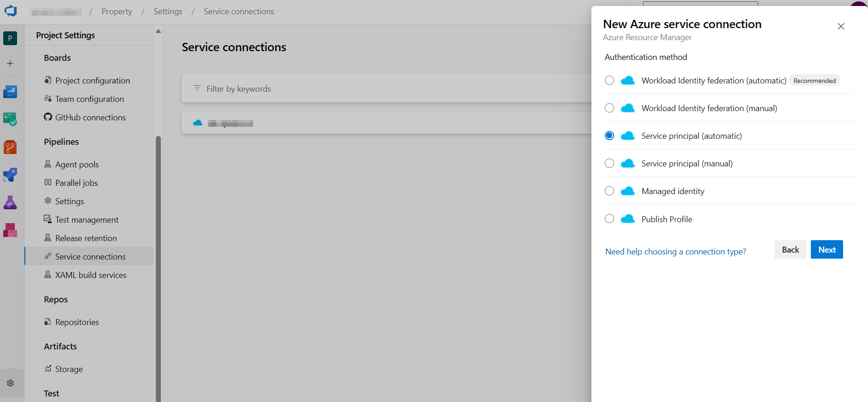Click the Project configuration icon
Image resolution: width=868 pixels, height=402 pixels.
click(48, 80)
